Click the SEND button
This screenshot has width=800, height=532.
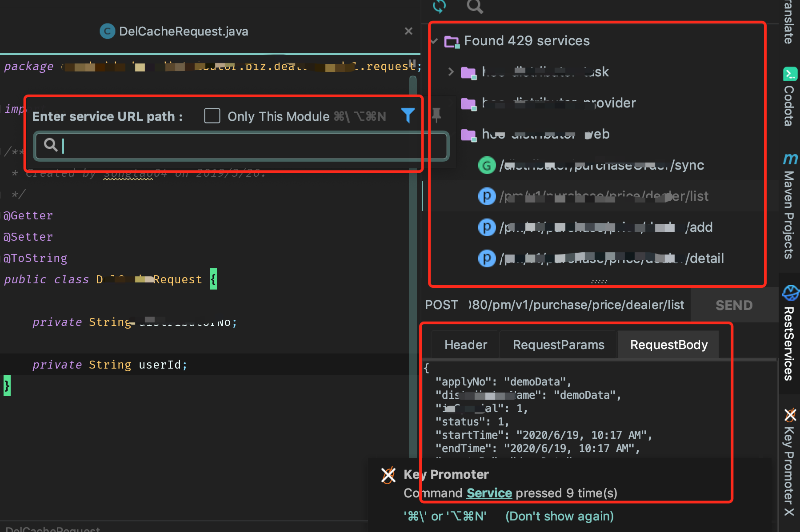click(734, 305)
